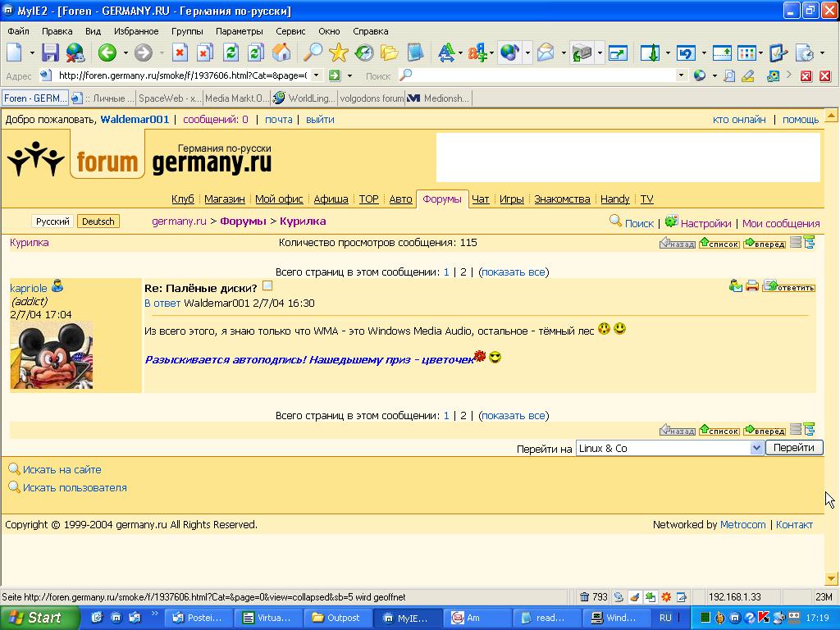Expand the dropdown arrow beside New page icon
Image resolution: width=840 pixels, height=630 pixels.
32,53
